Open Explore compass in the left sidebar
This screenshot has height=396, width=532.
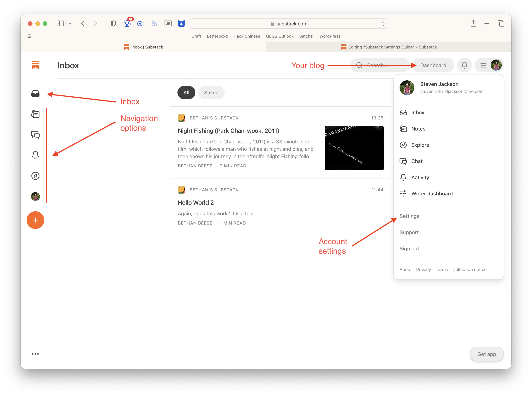tap(35, 176)
